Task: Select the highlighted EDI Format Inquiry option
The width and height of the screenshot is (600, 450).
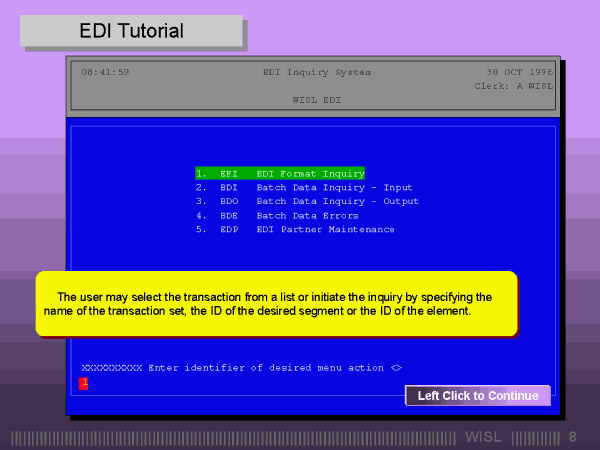Action: pos(280,173)
